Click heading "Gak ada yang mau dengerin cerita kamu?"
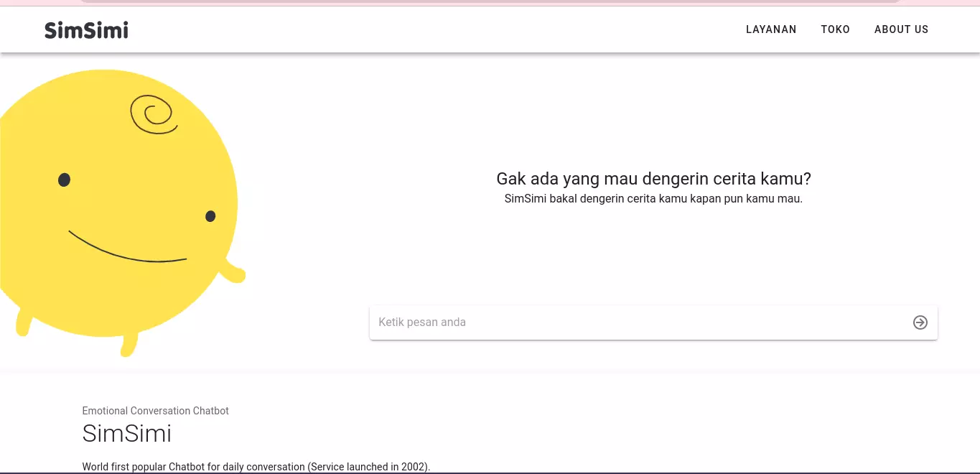Viewport: 980px width, 474px height. coord(653,179)
